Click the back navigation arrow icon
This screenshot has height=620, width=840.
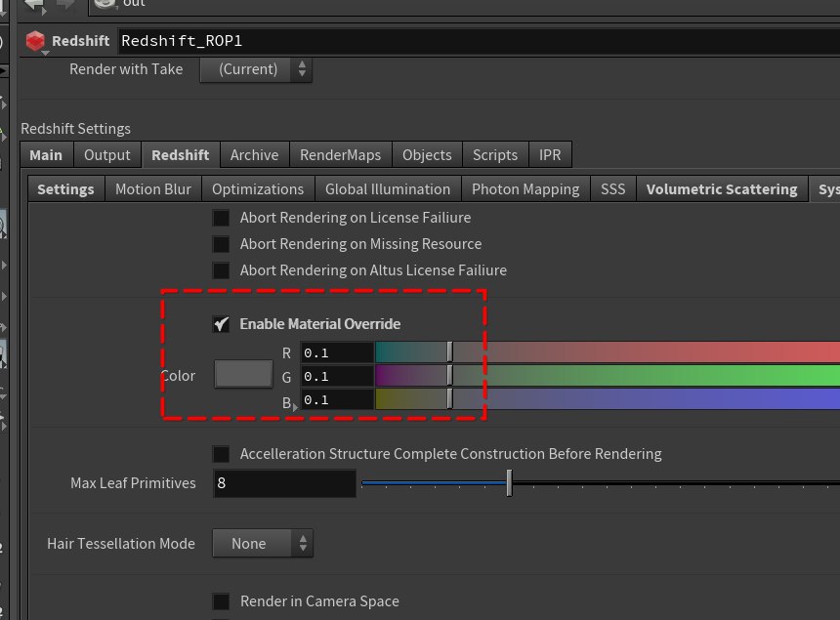(x=34, y=5)
